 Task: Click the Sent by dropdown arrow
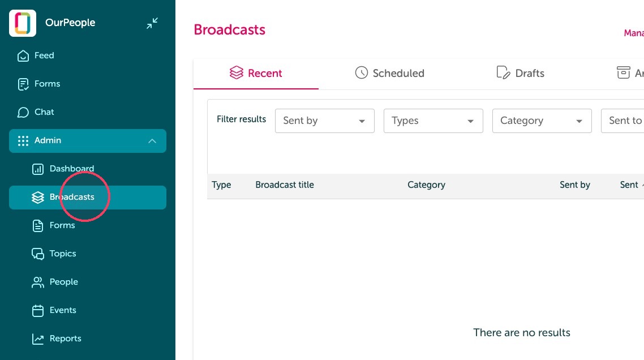(x=362, y=121)
